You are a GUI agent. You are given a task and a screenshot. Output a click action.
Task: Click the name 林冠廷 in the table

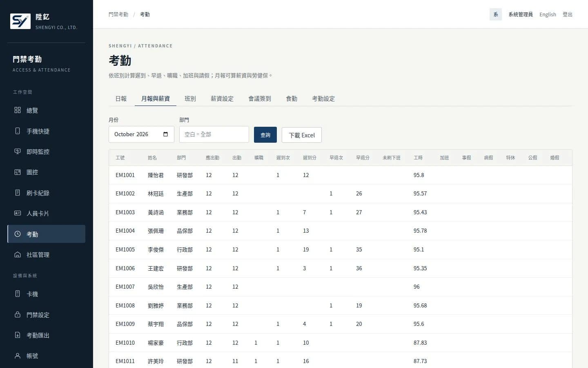pos(156,193)
